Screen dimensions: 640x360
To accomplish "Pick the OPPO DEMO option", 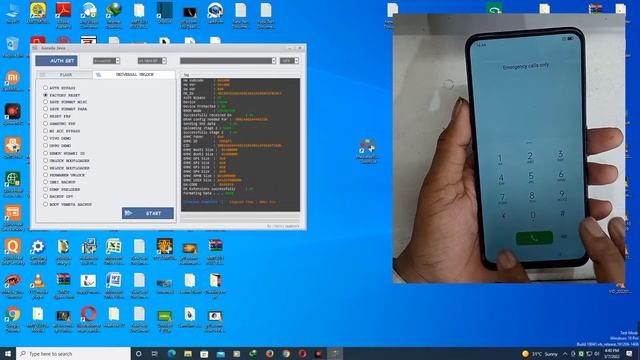I will pyautogui.click(x=57, y=146).
